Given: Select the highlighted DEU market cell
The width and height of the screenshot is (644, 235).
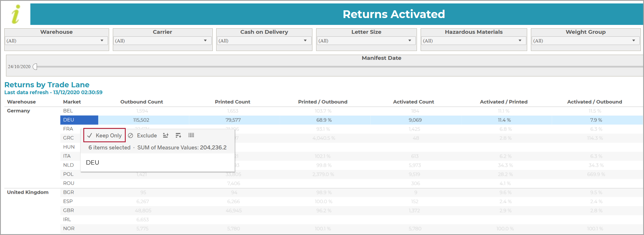Looking at the screenshot, I should tap(79, 120).
